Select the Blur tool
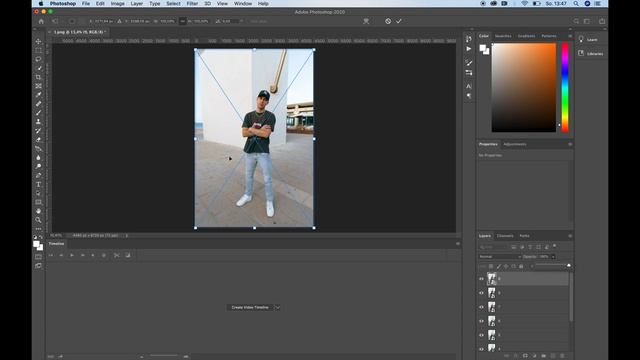 click(x=38, y=158)
